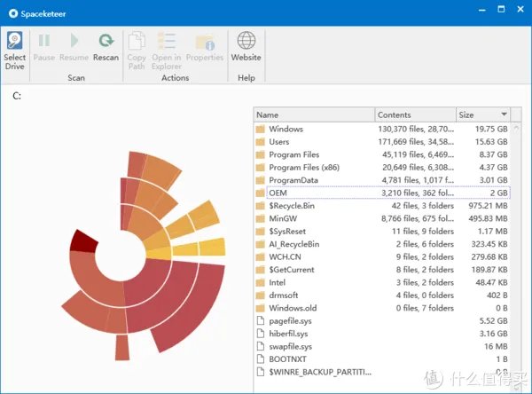Select the pagefile.sys file entry
Viewport: 532px width, 394px height.
pyautogui.click(x=291, y=320)
